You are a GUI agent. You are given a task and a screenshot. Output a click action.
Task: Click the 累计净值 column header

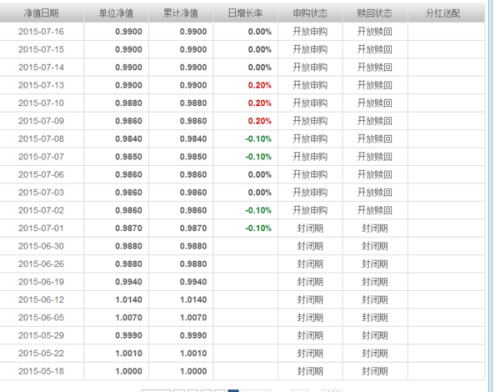(181, 13)
